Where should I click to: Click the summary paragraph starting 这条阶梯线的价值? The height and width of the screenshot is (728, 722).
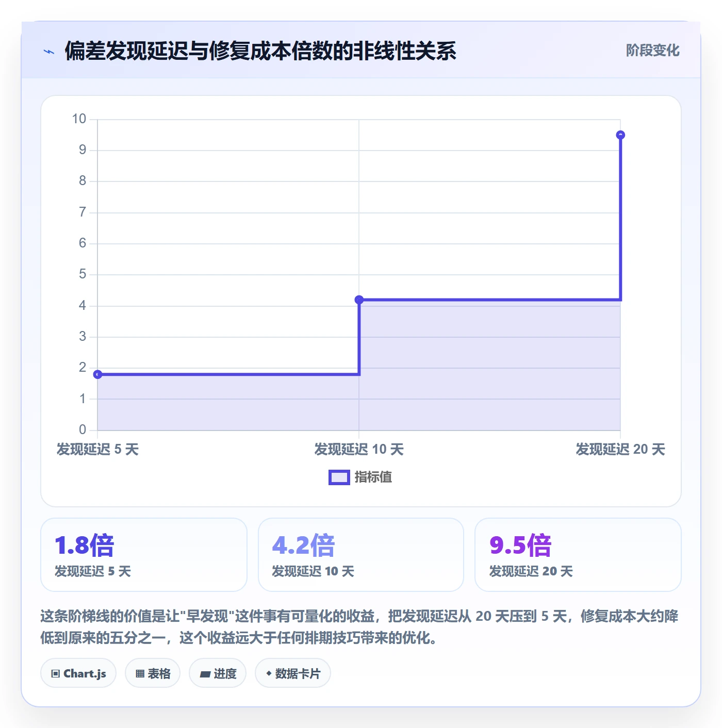coord(359,627)
